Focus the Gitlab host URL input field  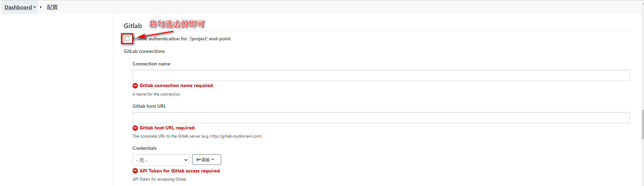[x=381, y=118]
